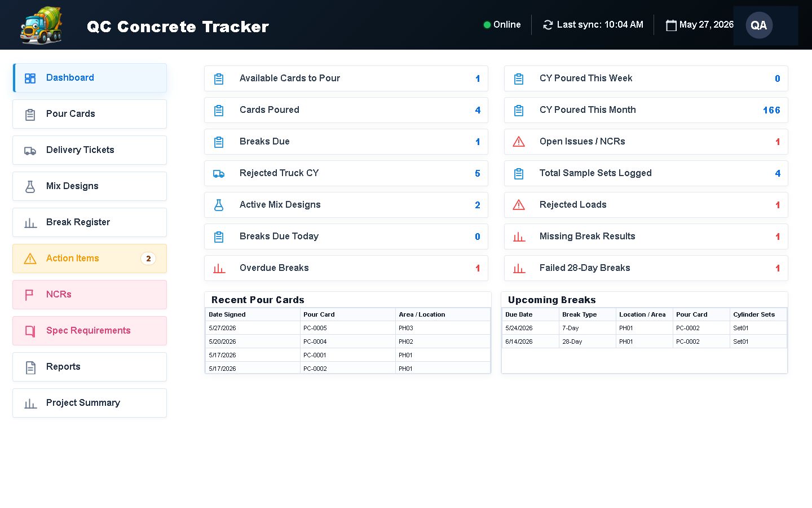Click the Rejected Loads warning triangle icon
The width and height of the screenshot is (812, 508).
tap(519, 205)
